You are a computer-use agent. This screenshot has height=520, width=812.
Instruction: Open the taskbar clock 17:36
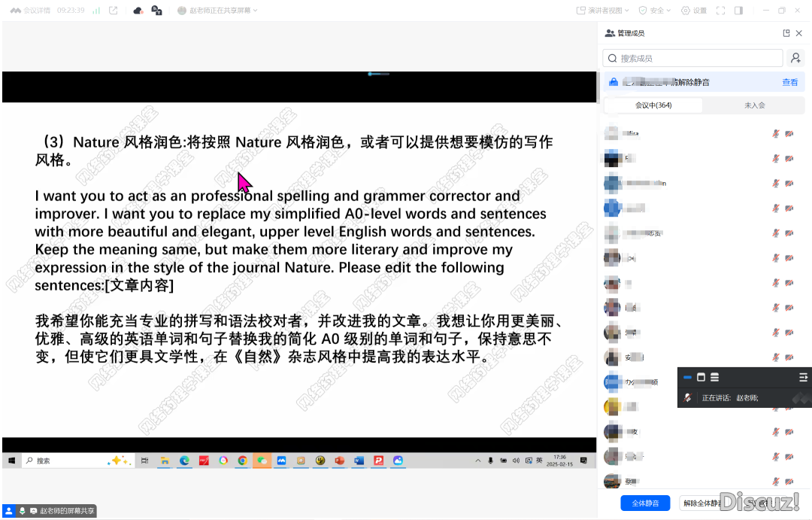[560, 461]
